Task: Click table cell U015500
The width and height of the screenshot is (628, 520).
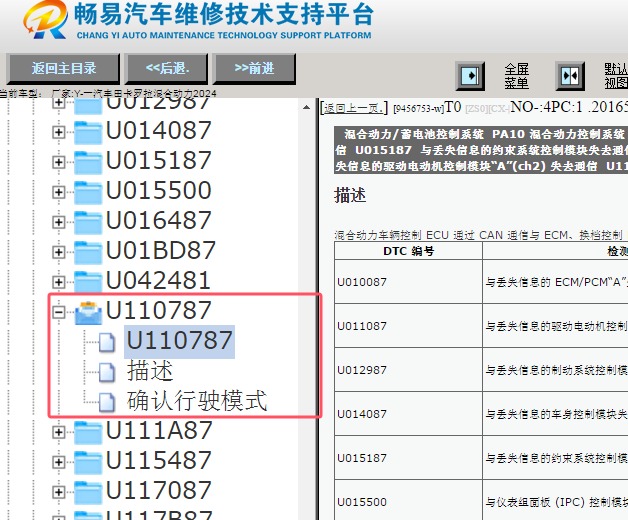Action: [x=408, y=500]
